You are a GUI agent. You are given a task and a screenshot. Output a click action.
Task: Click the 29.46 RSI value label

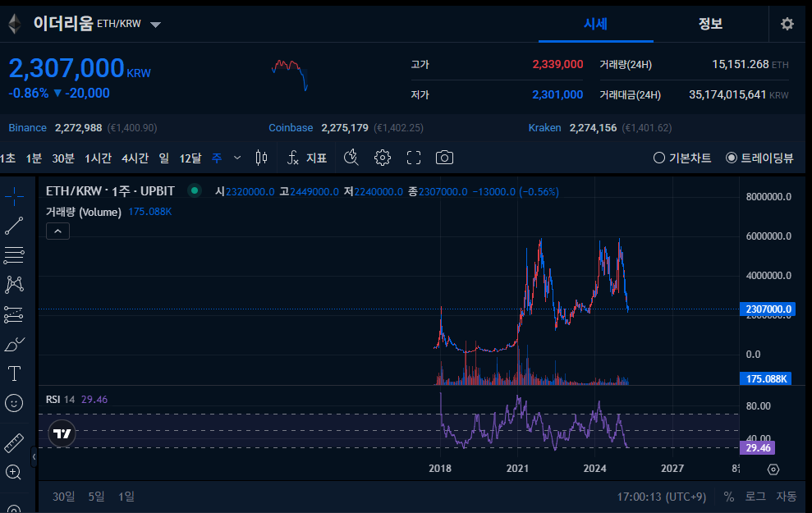pyautogui.click(x=758, y=448)
